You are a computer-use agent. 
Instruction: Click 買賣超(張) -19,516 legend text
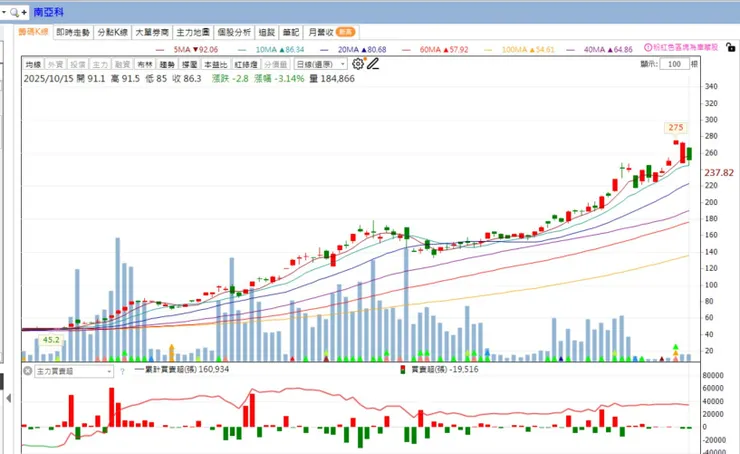[445, 369]
